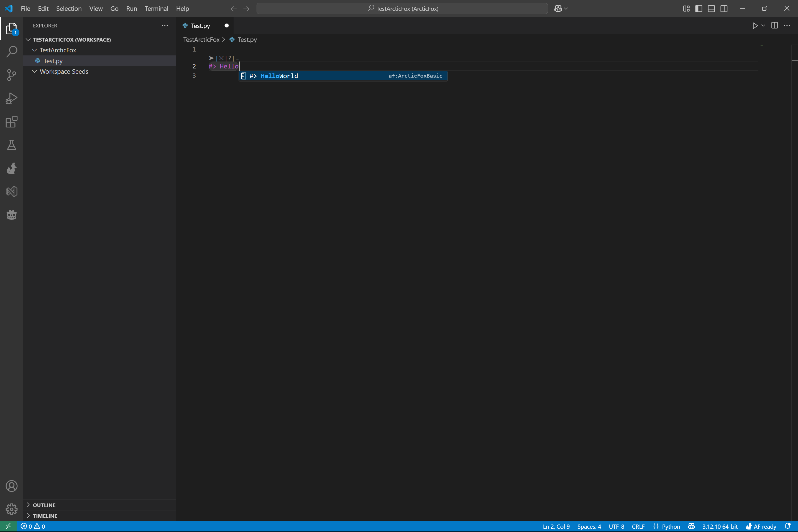Open the Source Control view
798x532 pixels.
pyautogui.click(x=12, y=75)
